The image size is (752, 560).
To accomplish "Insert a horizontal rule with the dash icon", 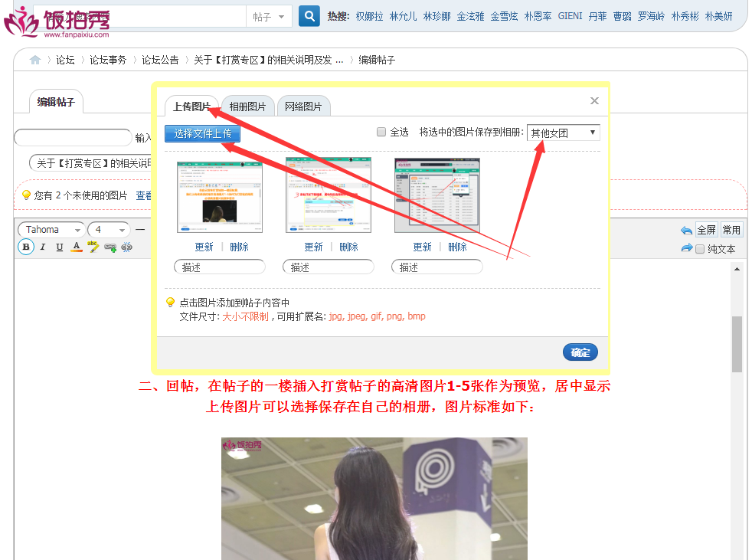I will coord(140,230).
